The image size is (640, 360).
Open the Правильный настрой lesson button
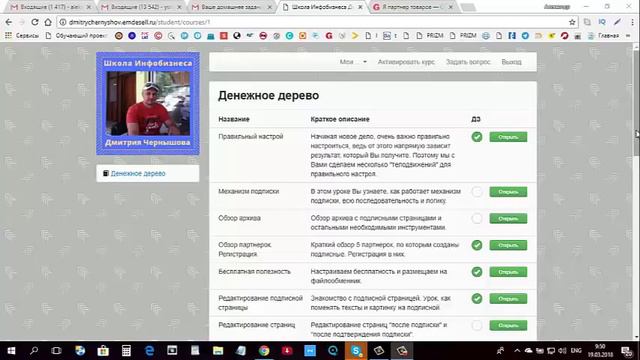pos(508,137)
